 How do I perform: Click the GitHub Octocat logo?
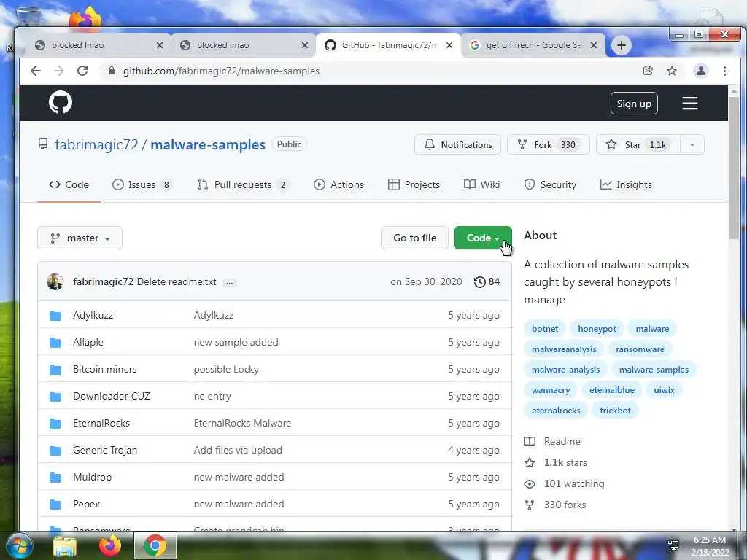pyautogui.click(x=61, y=102)
